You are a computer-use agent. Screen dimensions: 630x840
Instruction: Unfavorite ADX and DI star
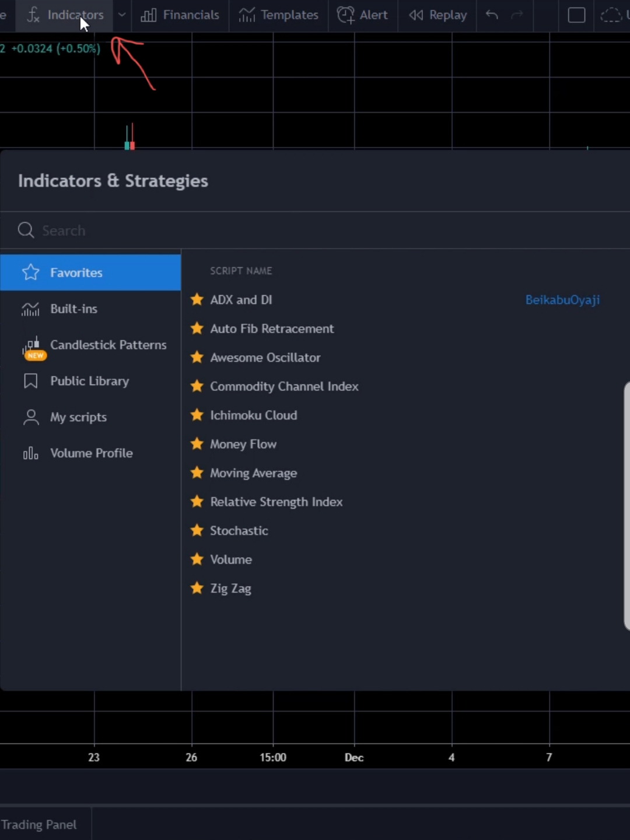pyautogui.click(x=197, y=299)
